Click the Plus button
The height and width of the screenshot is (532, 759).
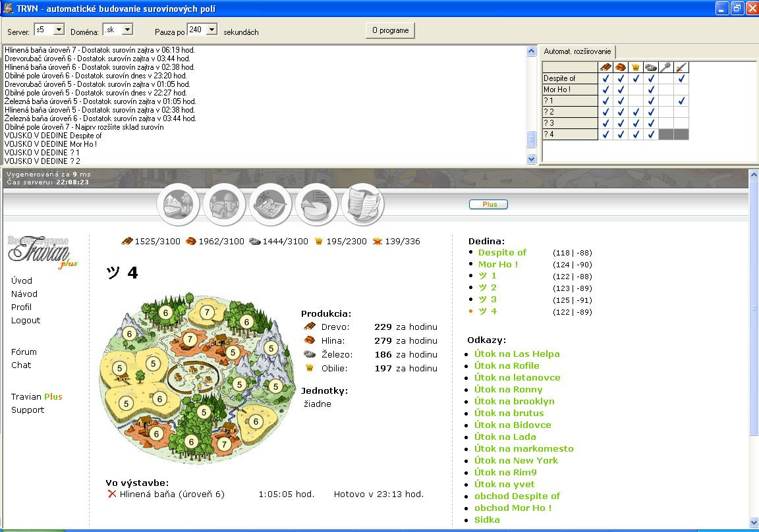(x=488, y=204)
